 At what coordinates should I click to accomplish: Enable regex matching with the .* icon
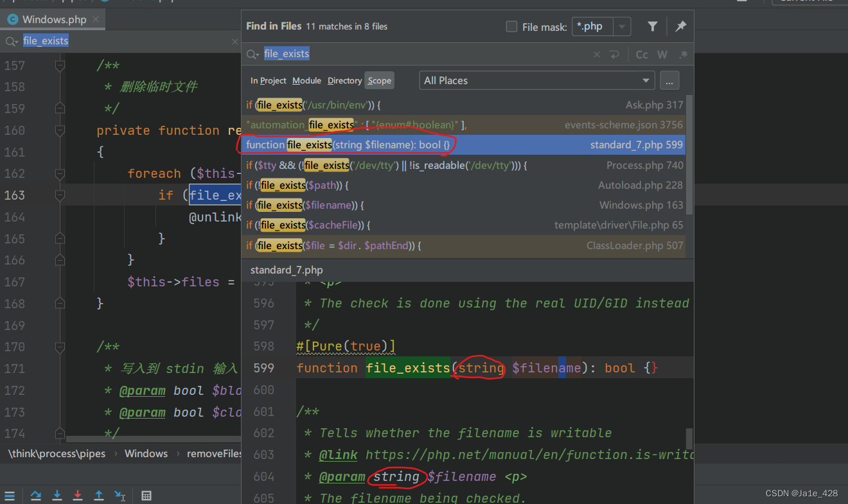(x=683, y=54)
